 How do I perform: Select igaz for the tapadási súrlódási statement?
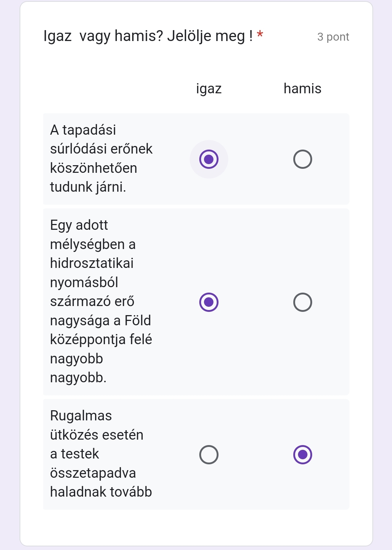tap(209, 159)
